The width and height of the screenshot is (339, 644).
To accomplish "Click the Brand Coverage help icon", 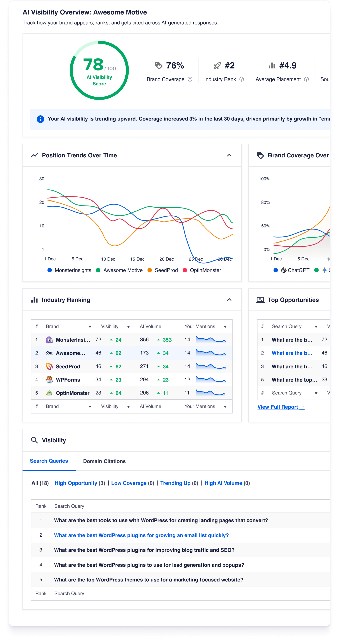I will [x=190, y=79].
